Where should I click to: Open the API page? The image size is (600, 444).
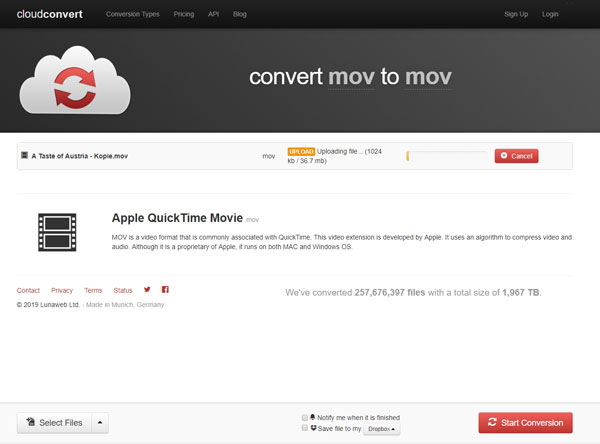[x=214, y=14]
